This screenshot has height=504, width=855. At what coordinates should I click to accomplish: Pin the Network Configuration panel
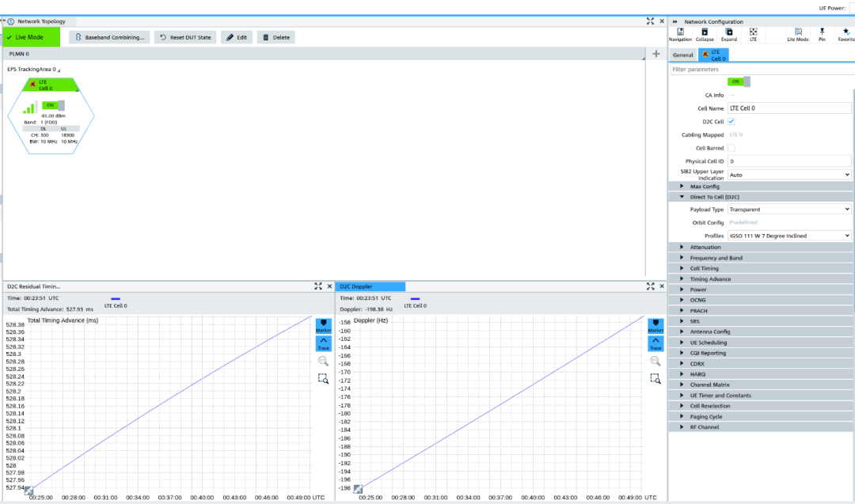tap(822, 34)
